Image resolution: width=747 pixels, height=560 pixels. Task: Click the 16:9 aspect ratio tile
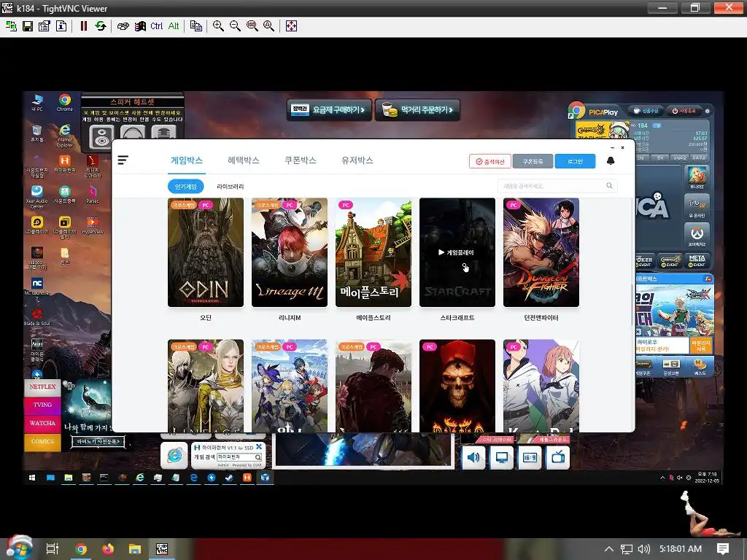click(x=530, y=458)
